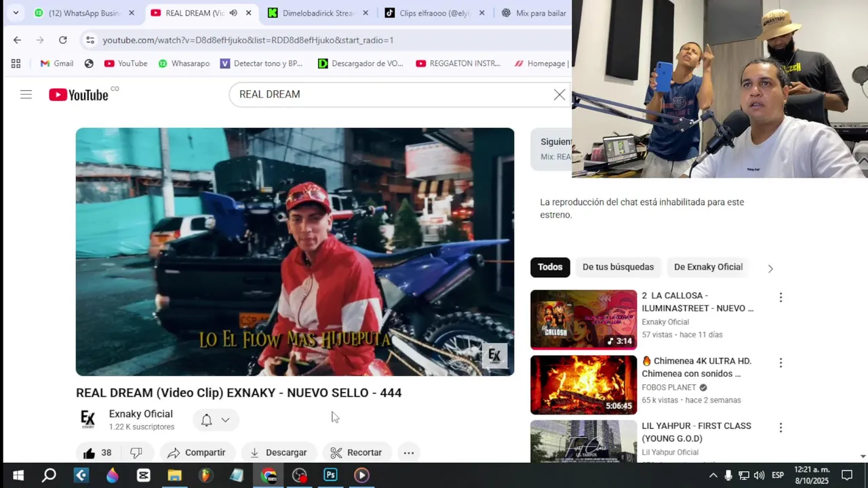Close the Clips elfraooo tab
Screen dimensions: 868x488
482,13
